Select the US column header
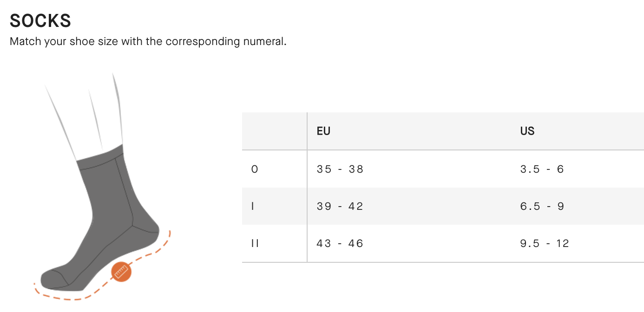644x312 pixels. pyautogui.click(x=527, y=131)
